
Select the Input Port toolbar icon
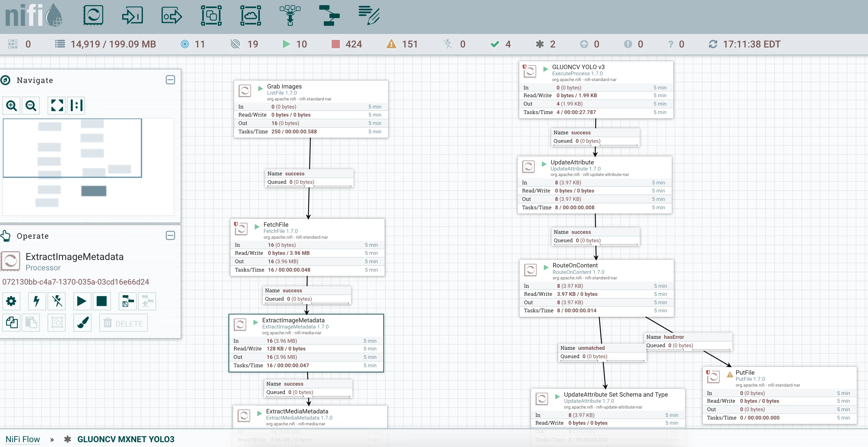(133, 16)
